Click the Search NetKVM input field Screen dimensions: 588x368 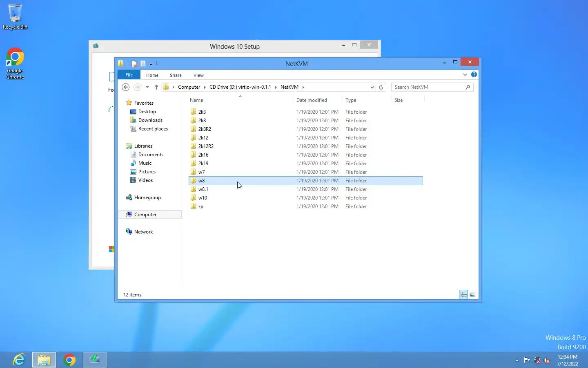pos(428,87)
